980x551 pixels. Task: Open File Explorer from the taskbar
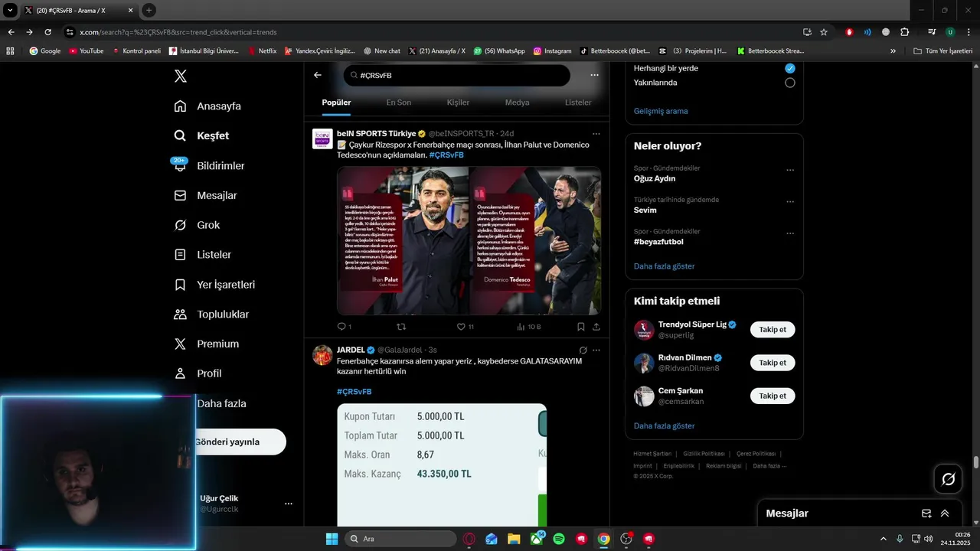pos(514,539)
